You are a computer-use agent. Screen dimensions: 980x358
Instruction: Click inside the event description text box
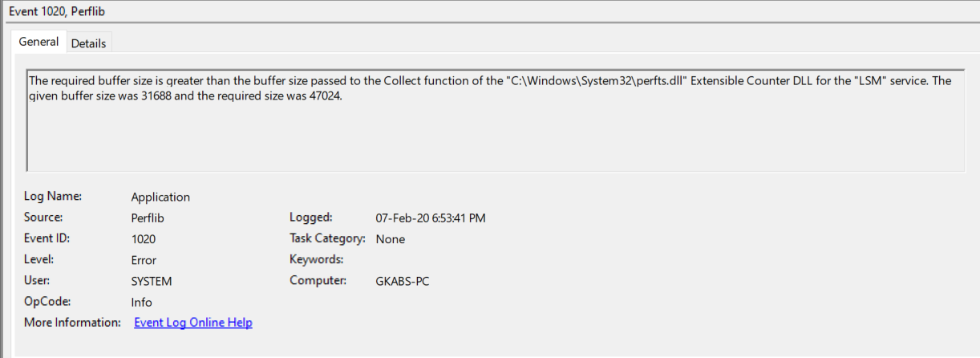click(x=495, y=120)
